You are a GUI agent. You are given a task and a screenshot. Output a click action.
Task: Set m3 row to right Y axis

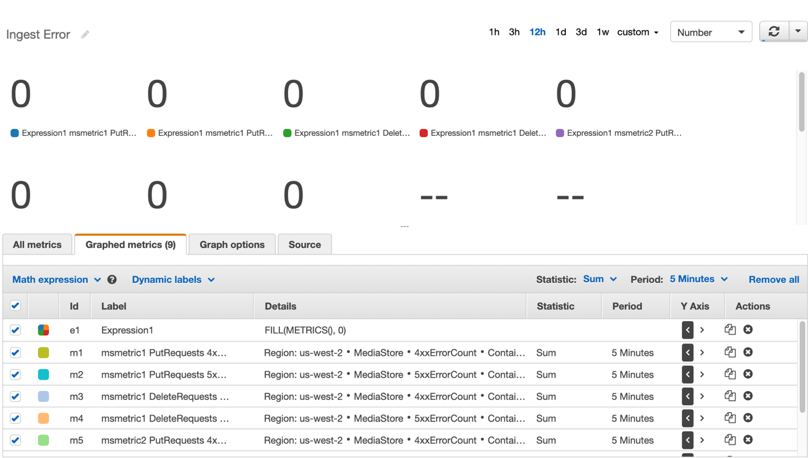(702, 396)
